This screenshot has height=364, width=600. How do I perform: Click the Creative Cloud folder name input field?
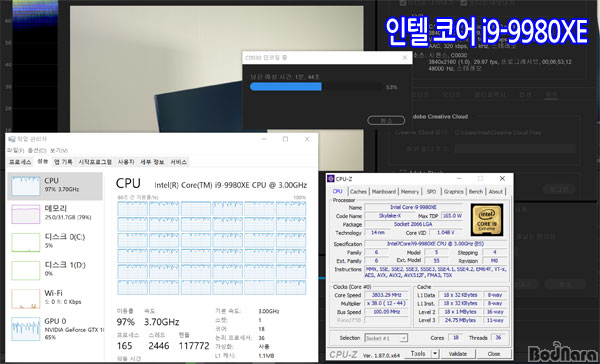(515, 149)
